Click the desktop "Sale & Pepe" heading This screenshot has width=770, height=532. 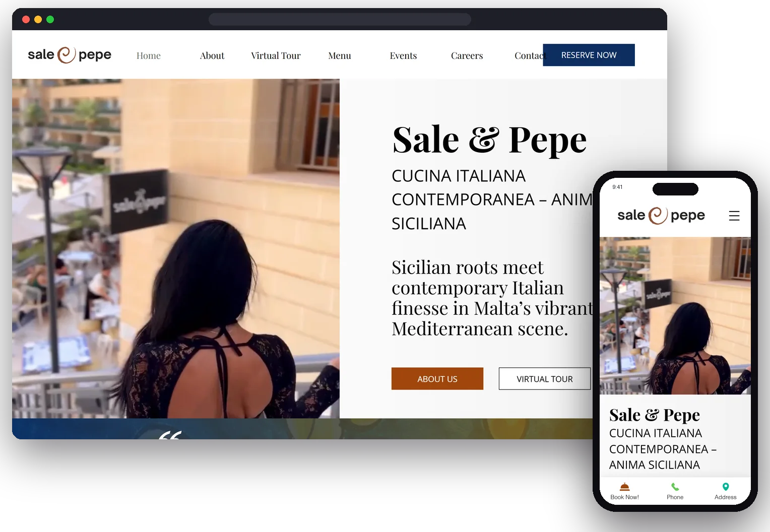pos(490,140)
